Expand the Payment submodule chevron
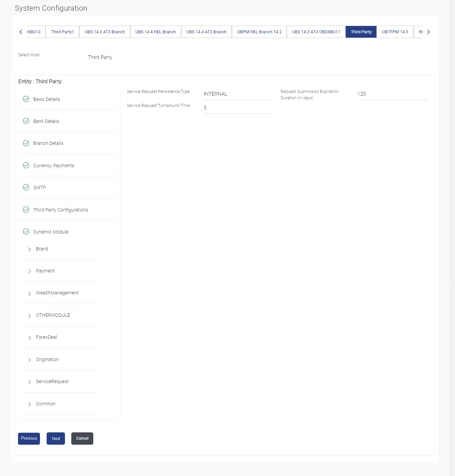Viewport: 455px width, 476px height. 30,271
